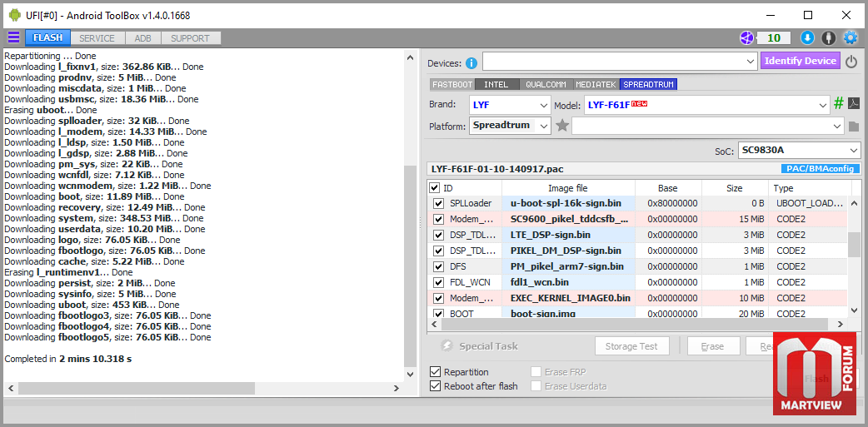The height and width of the screenshot is (427, 868).
Task: Click the browse folder icon
Action: [x=854, y=127]
